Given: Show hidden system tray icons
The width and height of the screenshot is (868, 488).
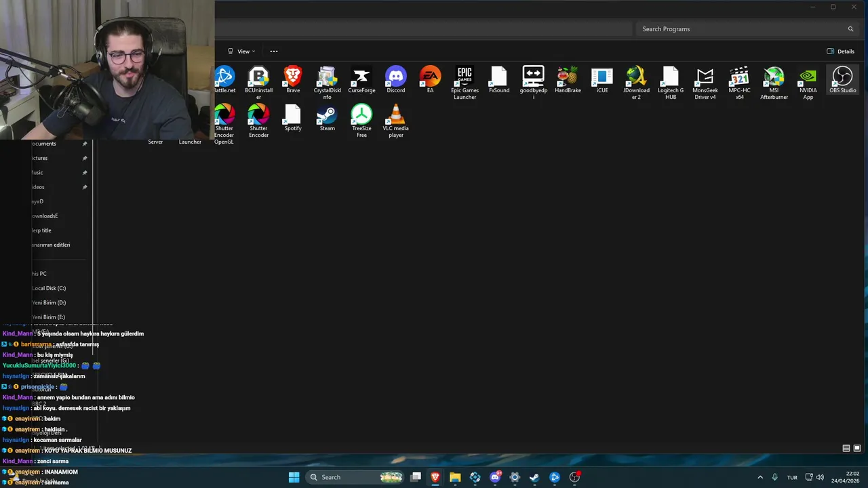Looking at the screenshot, I should pos(760,477).
